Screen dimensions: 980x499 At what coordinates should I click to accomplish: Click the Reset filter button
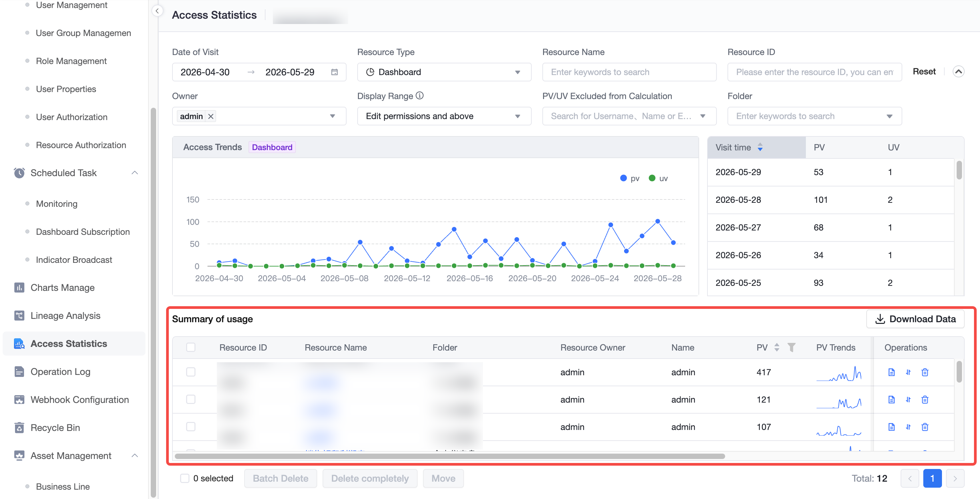click(x=924, y=71)
